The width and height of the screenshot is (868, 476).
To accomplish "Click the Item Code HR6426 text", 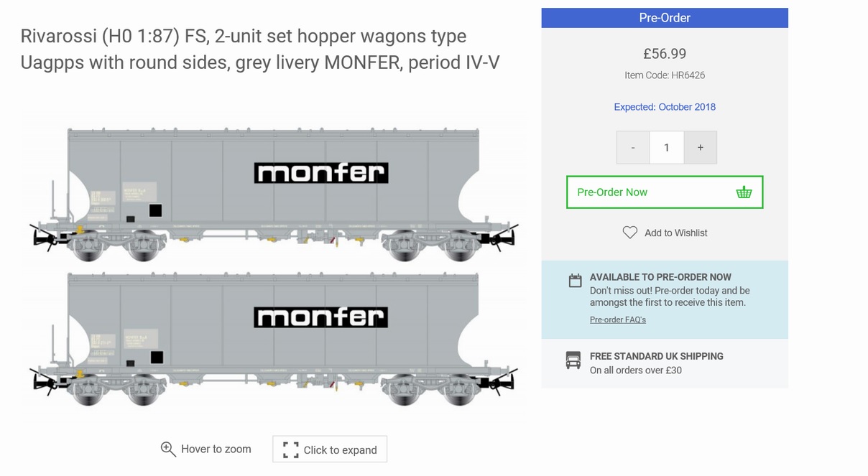I will coord(664,75).
